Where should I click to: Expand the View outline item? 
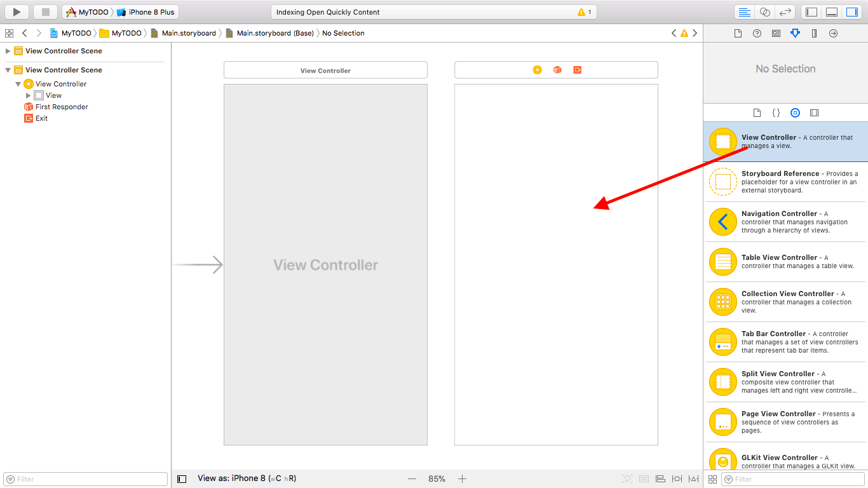(x=29, y=95)
